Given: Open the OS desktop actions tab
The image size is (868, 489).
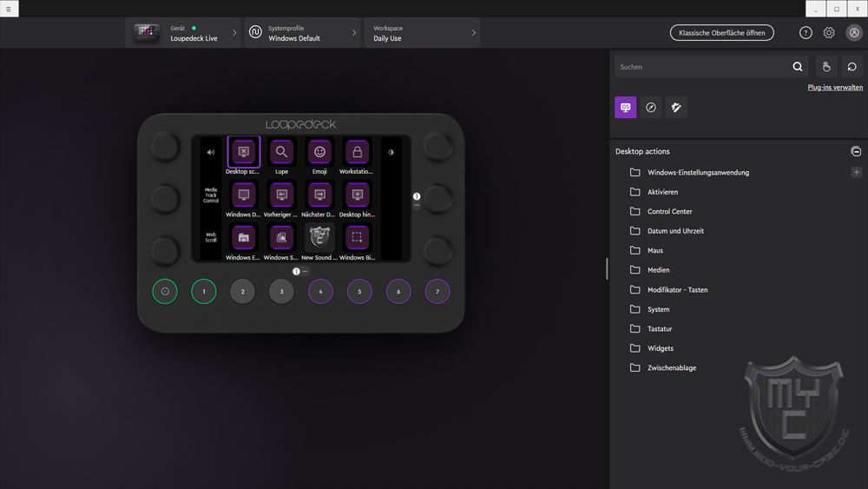Looking at the screenshot, I should click(x=626, y=108).
